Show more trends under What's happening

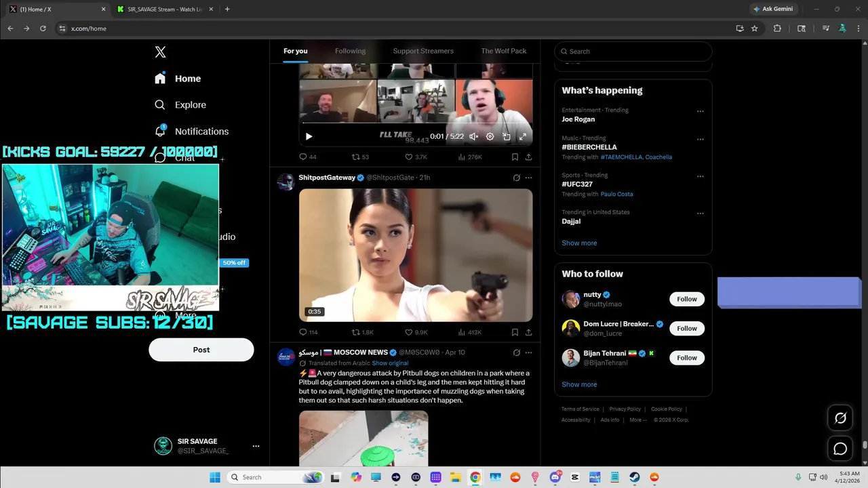[x=579, y=243]
